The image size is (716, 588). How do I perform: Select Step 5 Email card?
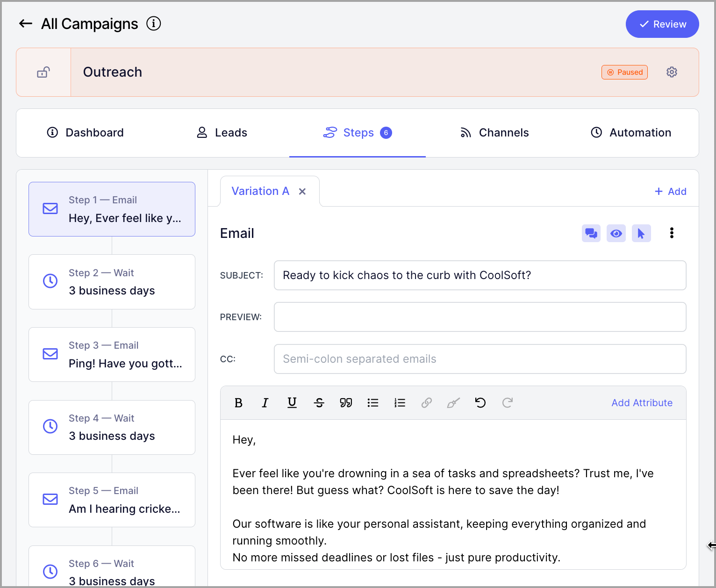coord(112,500)
